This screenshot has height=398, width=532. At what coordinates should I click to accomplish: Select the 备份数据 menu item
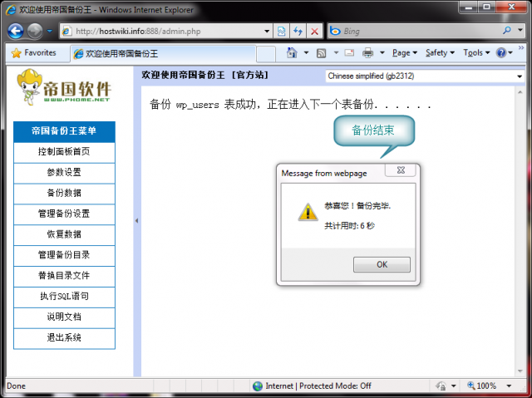64,194
